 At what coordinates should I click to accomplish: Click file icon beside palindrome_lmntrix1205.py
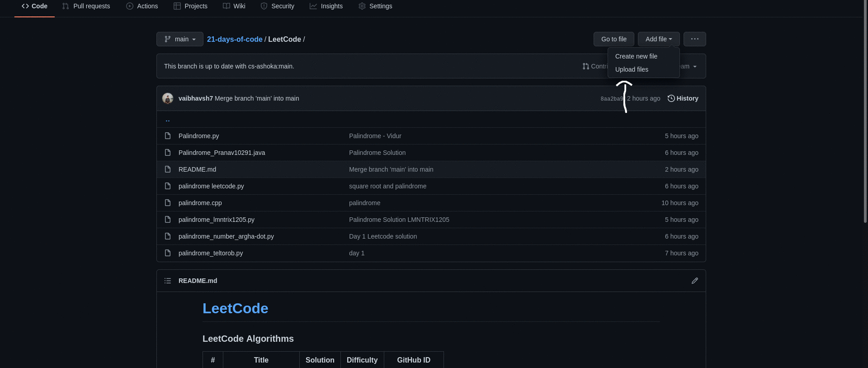click(167, 220)
